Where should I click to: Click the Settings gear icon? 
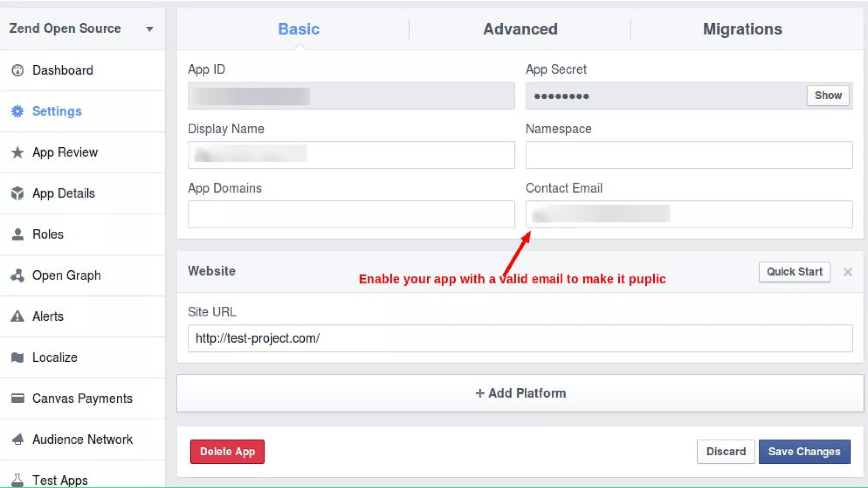[17, 111]
